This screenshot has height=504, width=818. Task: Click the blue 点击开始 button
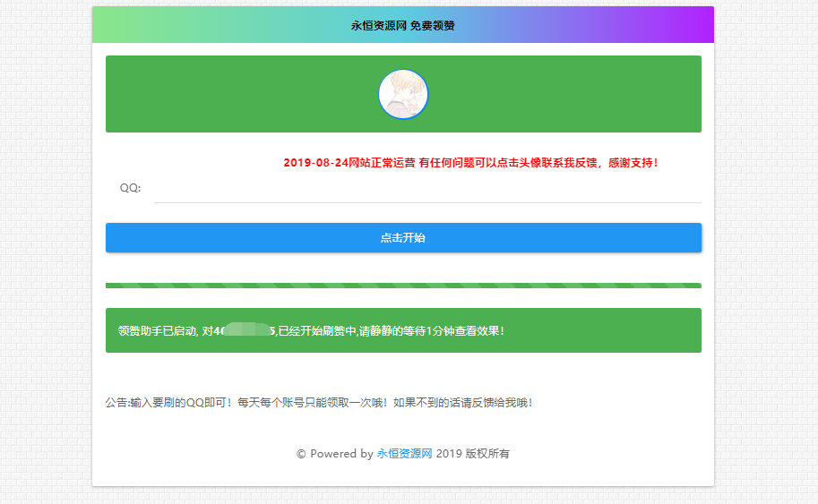[403, 237]
